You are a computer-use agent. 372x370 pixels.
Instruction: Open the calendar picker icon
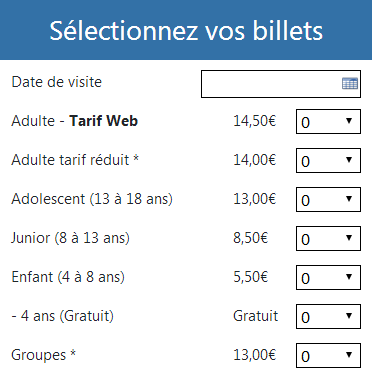coord(350,83)
